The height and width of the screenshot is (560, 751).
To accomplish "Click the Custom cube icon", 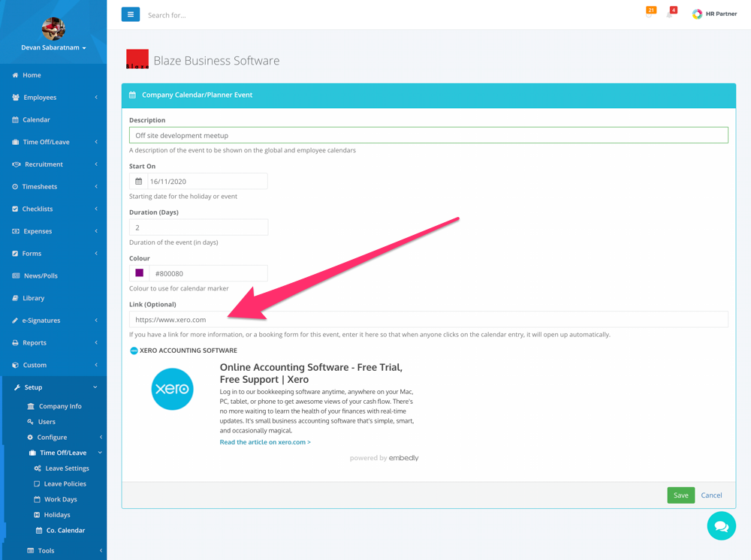I will 15,365.
